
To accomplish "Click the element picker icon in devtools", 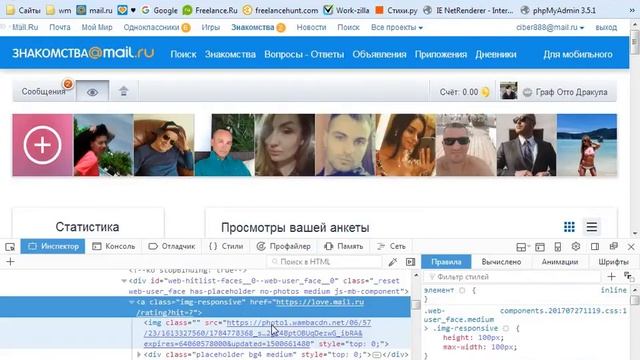I will click(x=10, y=247).
